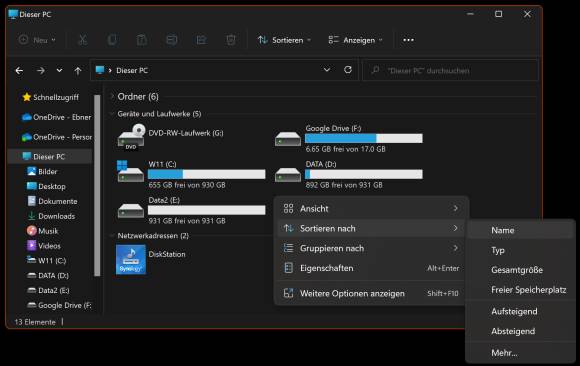Open the Gruppieren nach submenu
580x366 pixels.
[371, 248]
